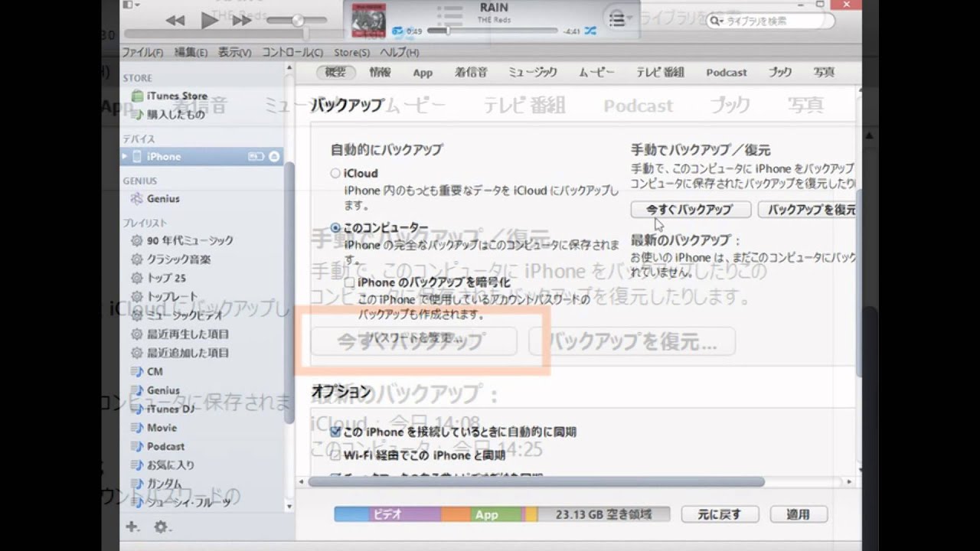Screen dimensions: 980x551
Task: Skip back with the rewind button
Action: (x=175, y=21)
